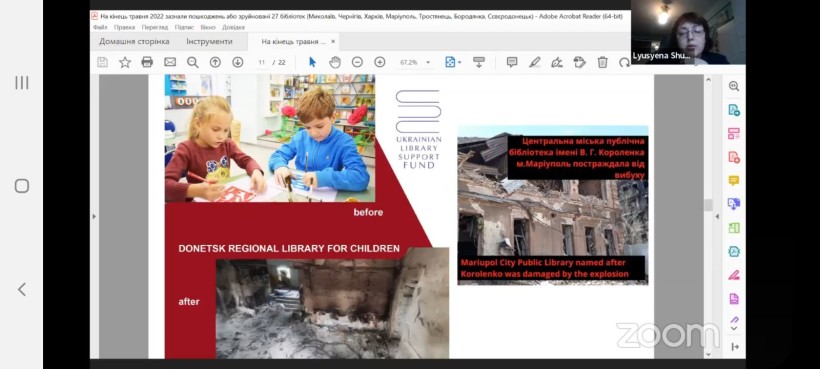Send file by email using envelope icon
The height and width of the screenshot is (369, 820).
(170, 62)
